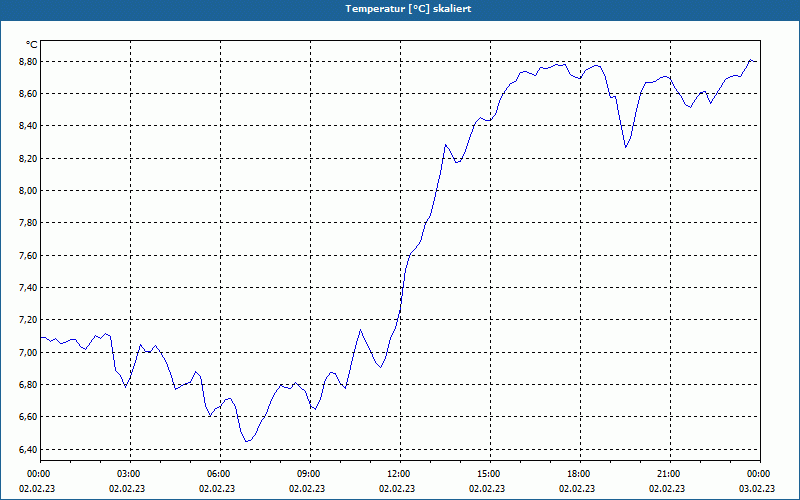
Task: Click the 03:00 time axis label
Action: 127,474
